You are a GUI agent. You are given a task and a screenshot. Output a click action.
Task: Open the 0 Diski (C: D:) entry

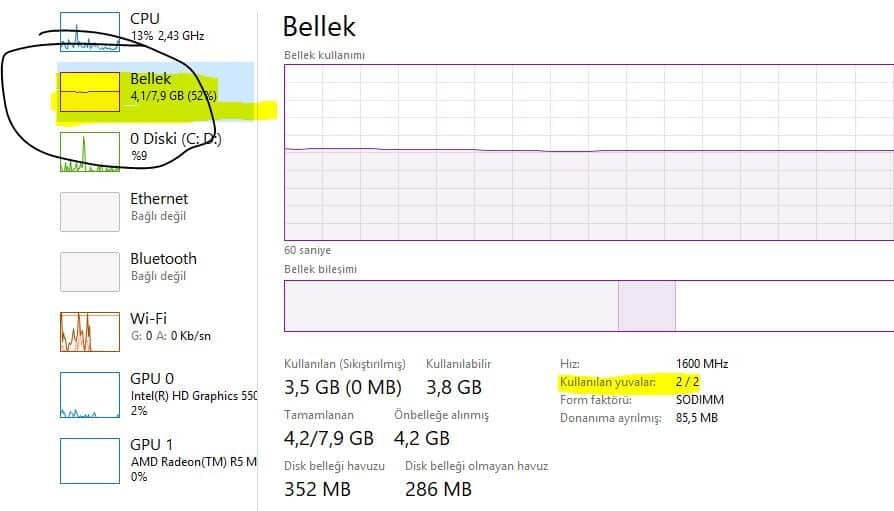click(x=175, y=139)
